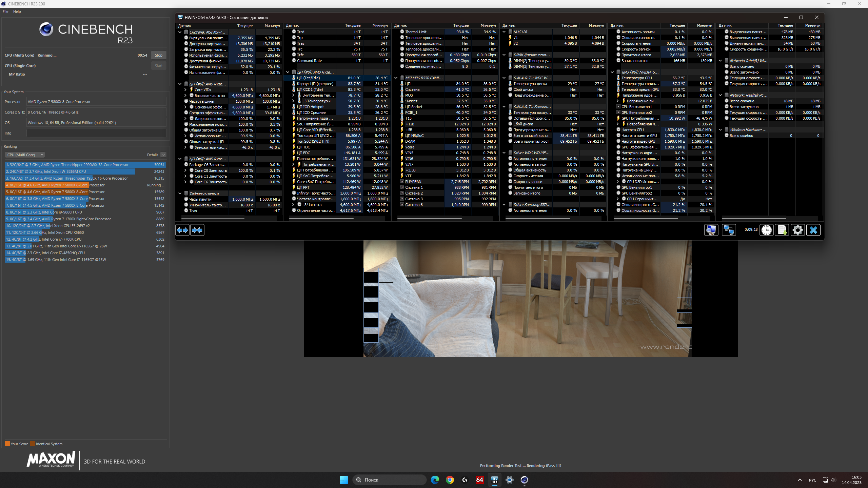868x488 pixels.
Task: Open HWiNFO sensor settings gear icon
Action: coord(797,230)
